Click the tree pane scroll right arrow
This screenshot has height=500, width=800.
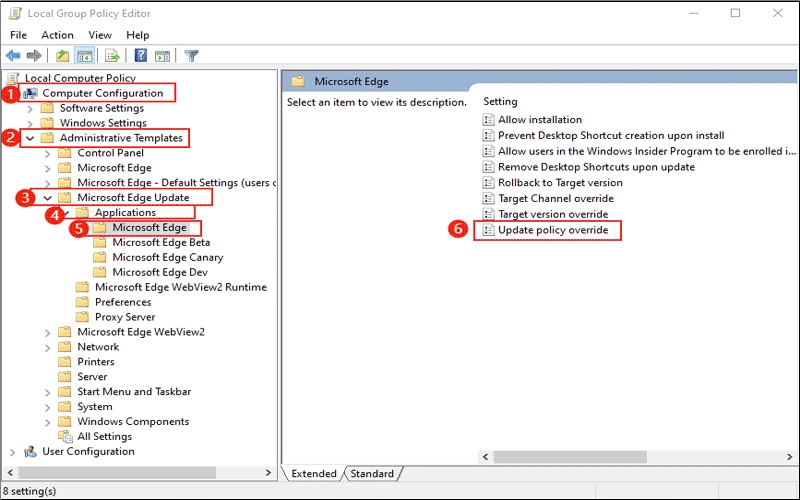pyautogui.click(x=268, y=473)
